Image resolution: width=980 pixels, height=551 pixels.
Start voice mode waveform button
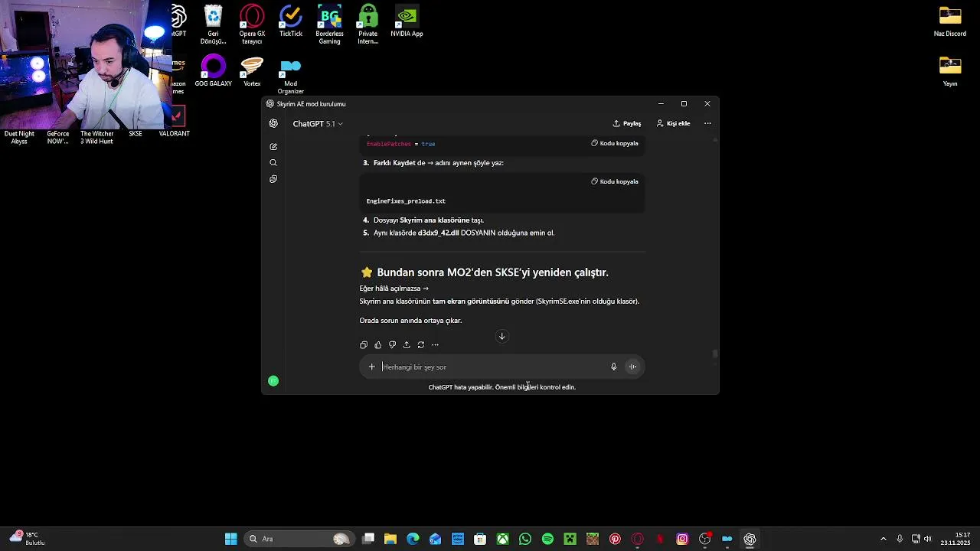[x=633, y=367]
